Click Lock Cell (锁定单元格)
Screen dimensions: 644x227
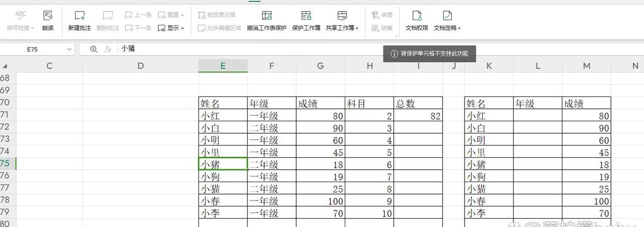pos(217,15)
